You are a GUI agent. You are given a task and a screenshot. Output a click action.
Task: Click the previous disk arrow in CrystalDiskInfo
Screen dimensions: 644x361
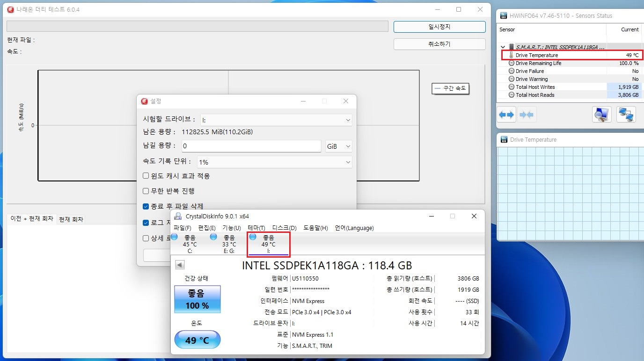[x=180, y=265]
